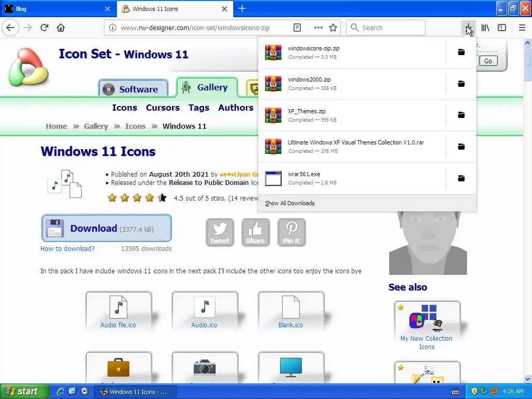Click the Firefox Search box
Image resolution: width=532 pixels, height=399 pixels.
pyautogui.click(x=385, y=28)
